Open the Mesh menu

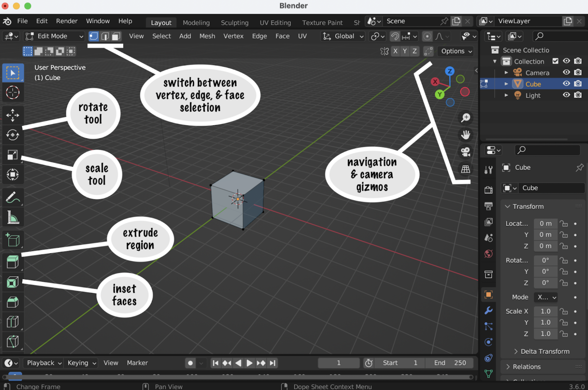coord(207,36)
